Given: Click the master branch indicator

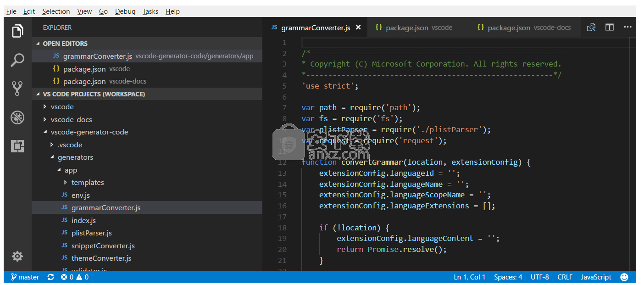Looking at the screenshot, I should [25, 277].
